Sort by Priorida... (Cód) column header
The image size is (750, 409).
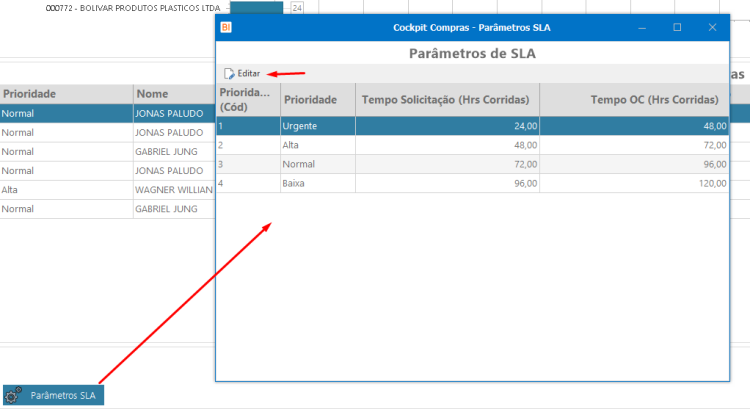click(248, 99)
